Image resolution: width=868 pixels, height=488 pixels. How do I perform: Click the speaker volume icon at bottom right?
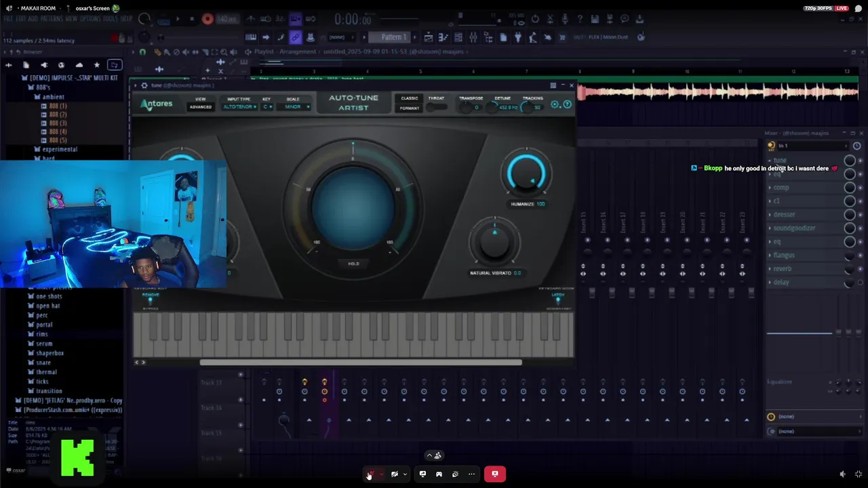(x=843, y=474)
